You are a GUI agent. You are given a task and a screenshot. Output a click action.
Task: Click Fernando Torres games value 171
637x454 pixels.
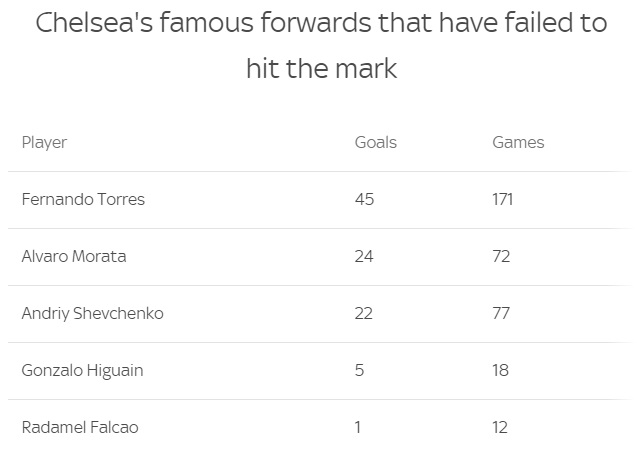click(503, 199)
